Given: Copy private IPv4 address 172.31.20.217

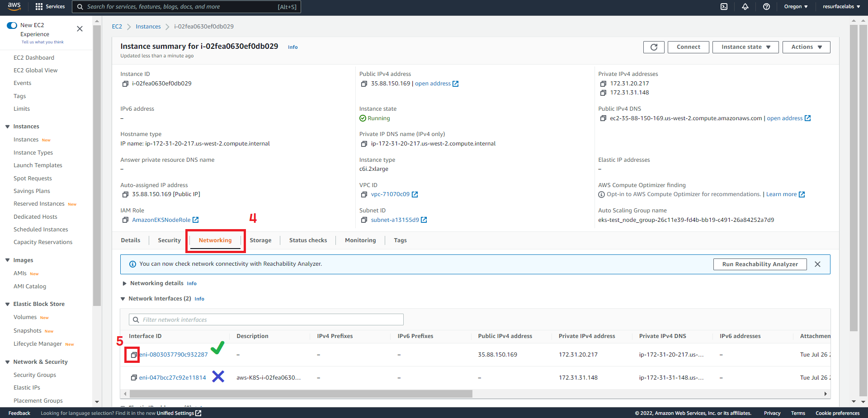Looking at the screenshot, I should click(x=603, y=84).
